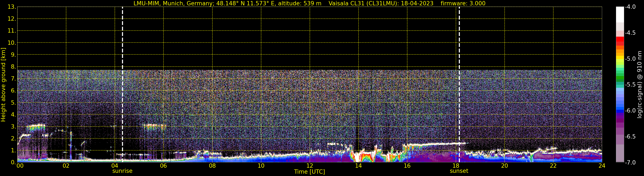Click the '5.' height axis tick
Screen dimensions: 644x176
coord(13,103)
